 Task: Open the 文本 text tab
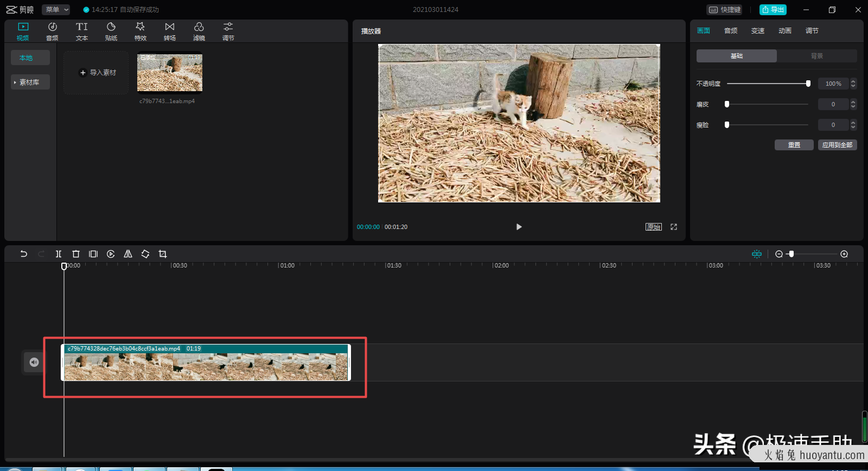tap(82, 31)
